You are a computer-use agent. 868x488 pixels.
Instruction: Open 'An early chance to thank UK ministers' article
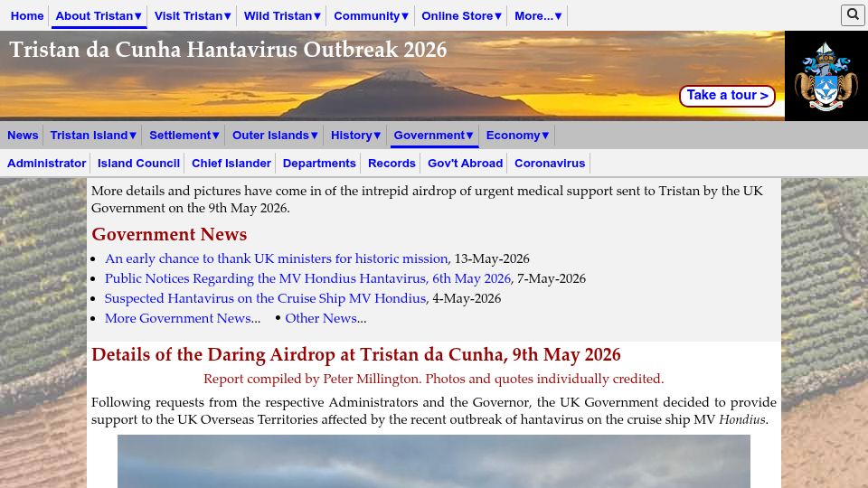[x=277, y=259]
